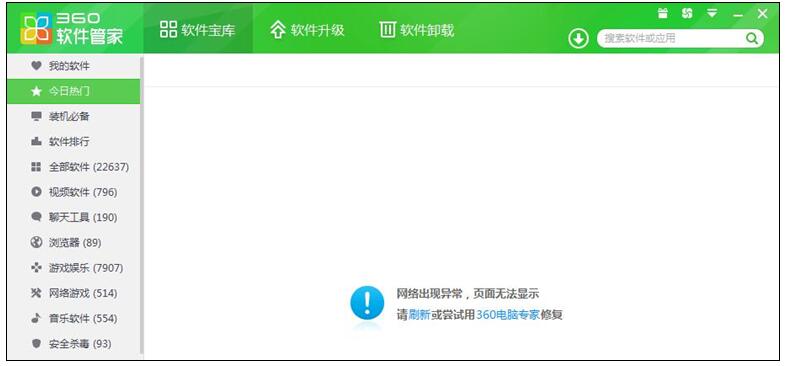Click the magnifier search icon

tap(751, 39)
